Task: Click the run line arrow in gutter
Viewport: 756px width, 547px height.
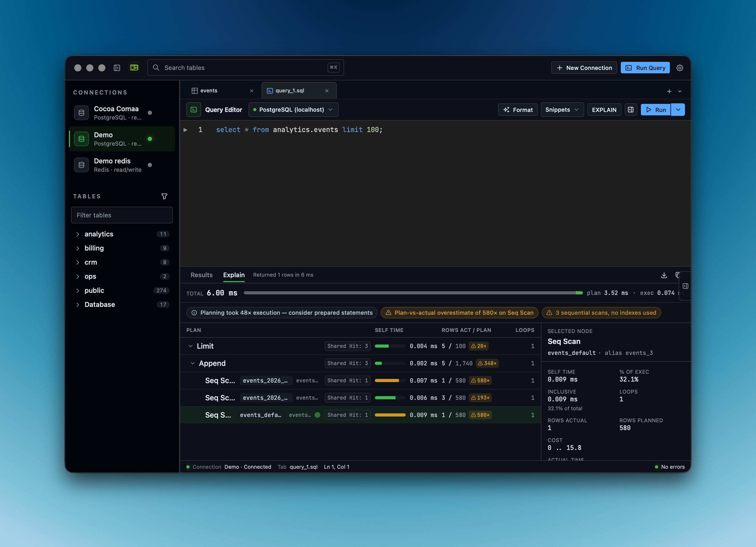Action: (x=185, y=130)
